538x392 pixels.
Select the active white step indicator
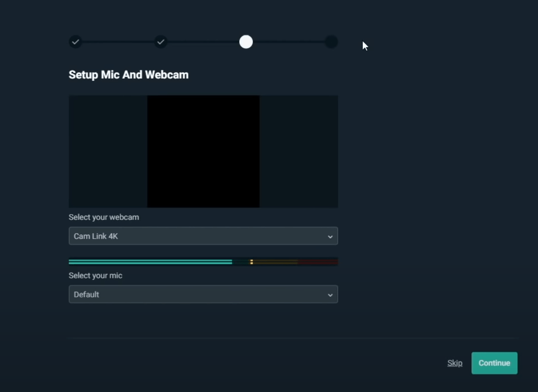pos(246,42)
